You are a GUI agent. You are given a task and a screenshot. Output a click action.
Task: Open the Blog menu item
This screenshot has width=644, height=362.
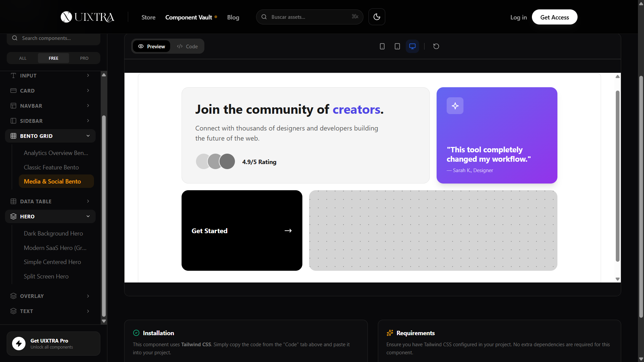point(233,17)
